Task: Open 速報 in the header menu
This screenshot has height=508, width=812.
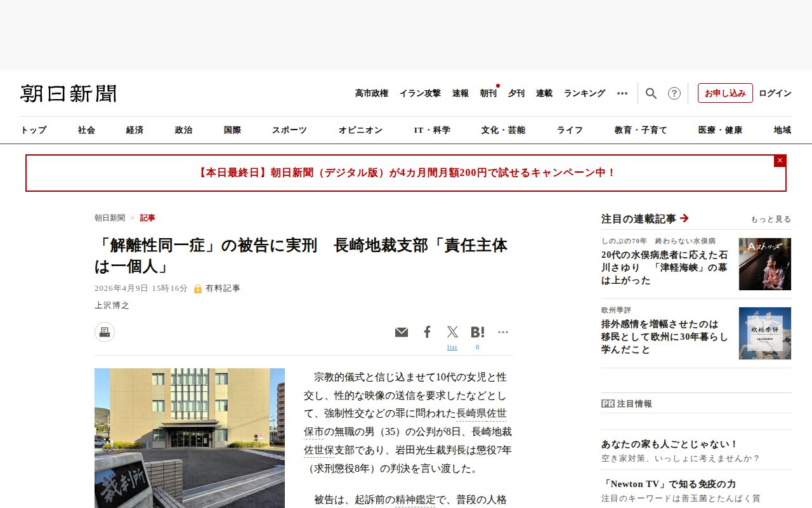Action: (x=461, y=93)
